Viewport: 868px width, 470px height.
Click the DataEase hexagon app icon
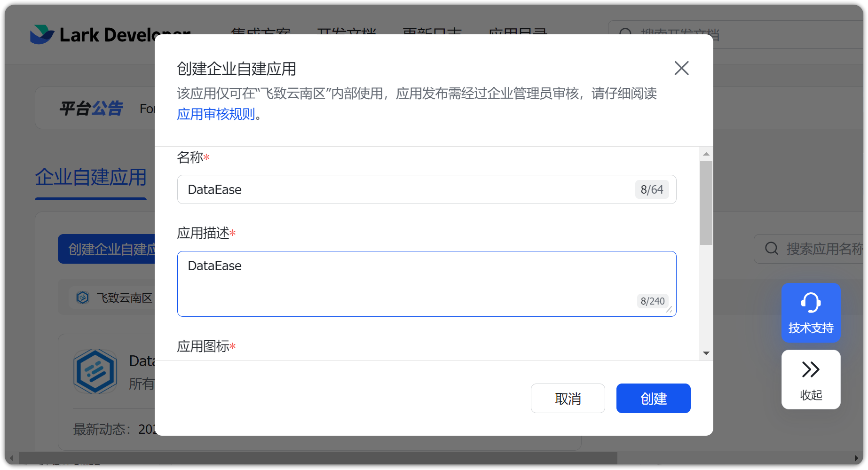pyautogui.click(x=95, y=371)
